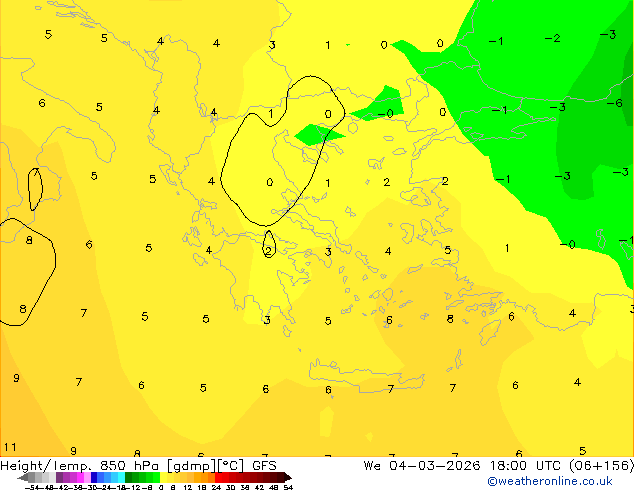Pick the bright red swatch above 24
634x490 pixels.
click(219, 478)
